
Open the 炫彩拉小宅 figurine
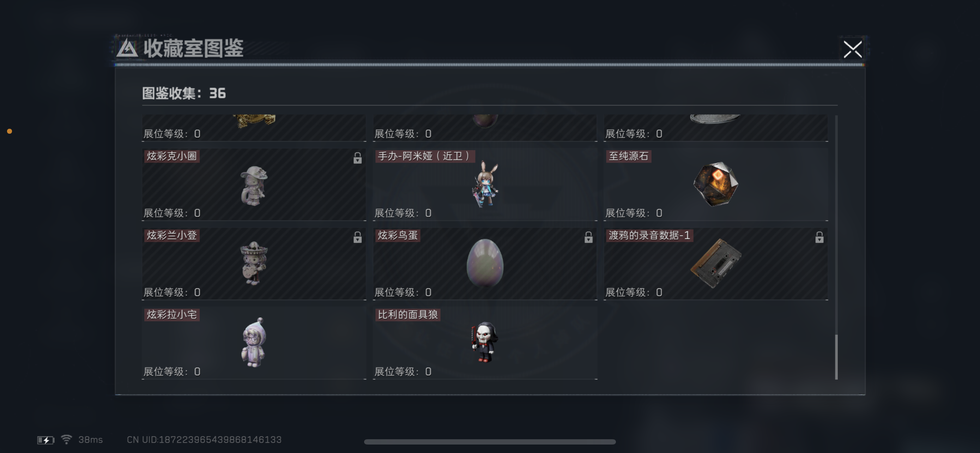[x=254, y=342]
